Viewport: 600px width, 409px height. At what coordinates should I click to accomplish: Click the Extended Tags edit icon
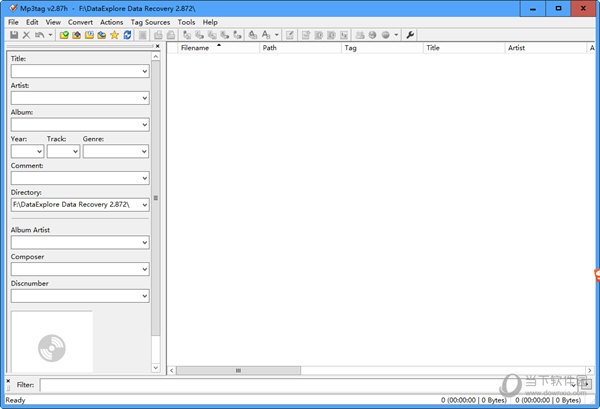click(x=290, y=35)
